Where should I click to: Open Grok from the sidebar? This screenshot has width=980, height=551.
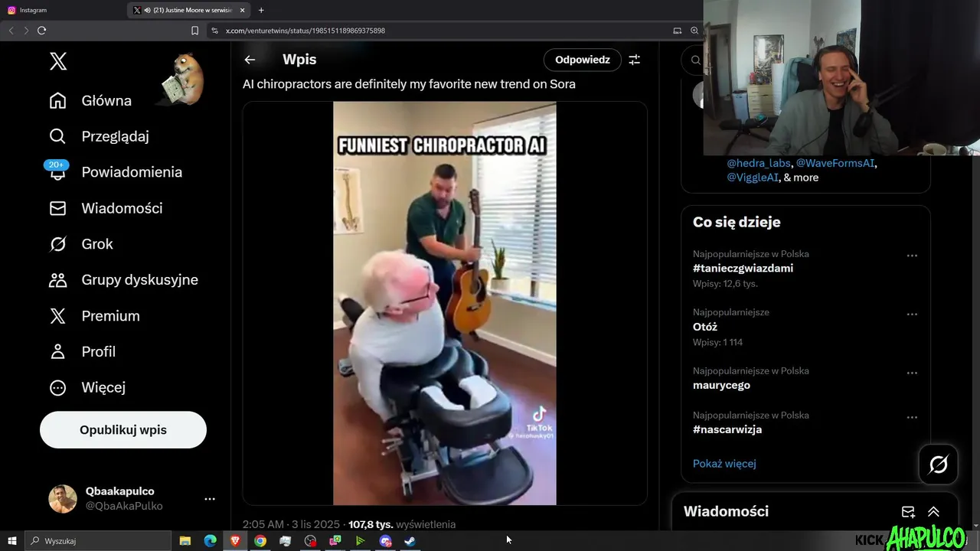pos(80,244)
